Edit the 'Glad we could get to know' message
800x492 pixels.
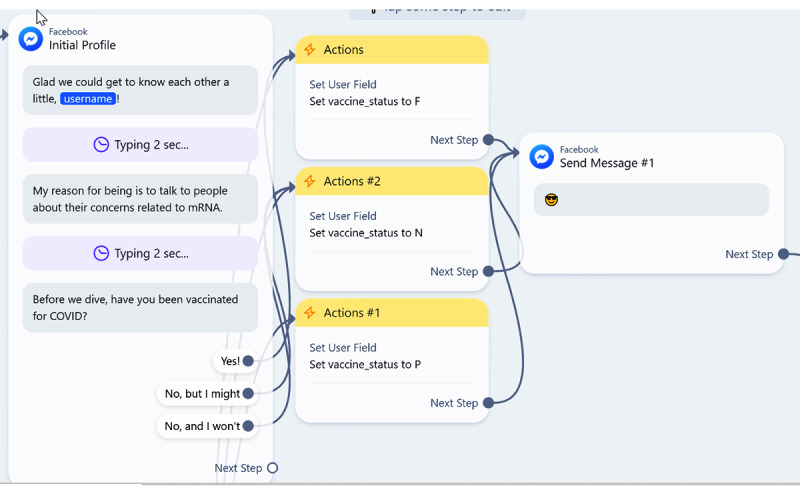[140, 90]
